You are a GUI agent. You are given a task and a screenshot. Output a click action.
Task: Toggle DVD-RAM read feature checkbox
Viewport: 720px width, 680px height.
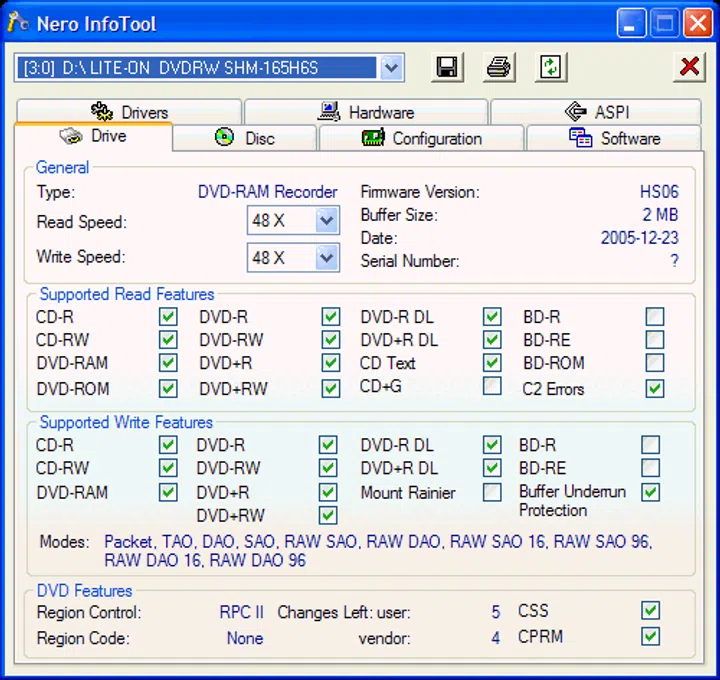pos(168,363)
